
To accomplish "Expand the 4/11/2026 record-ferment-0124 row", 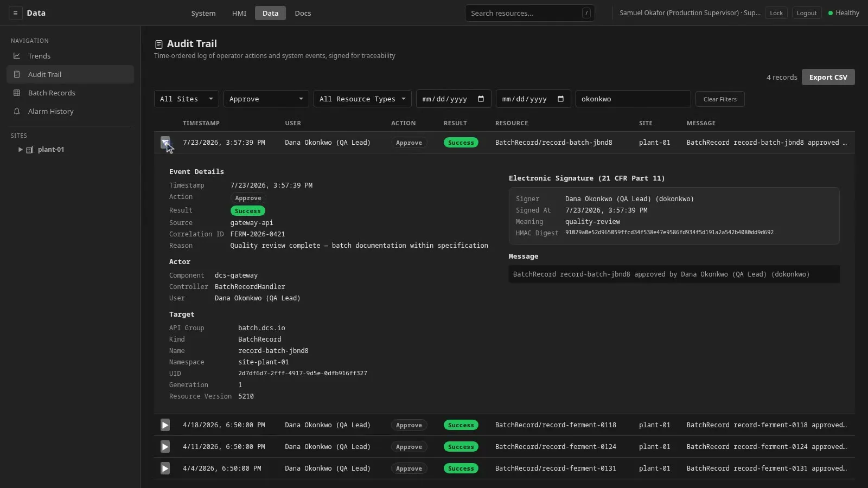I will (x=165, y=447).
